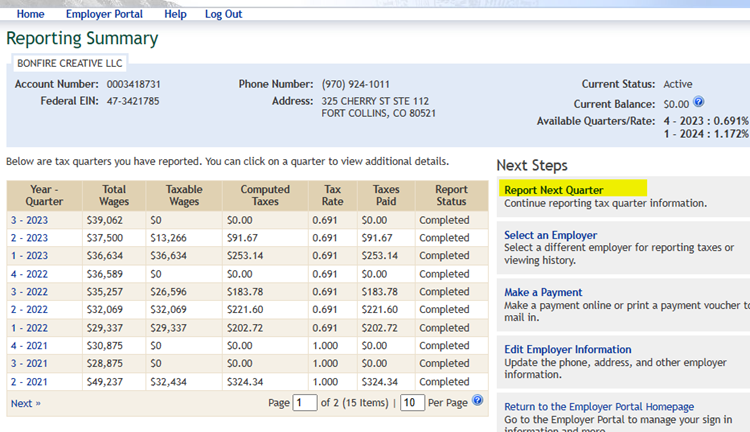This screenshot has width=750, height=432.
Task: Click the Tax Rate column header
Action: click(x=332, y=195)
